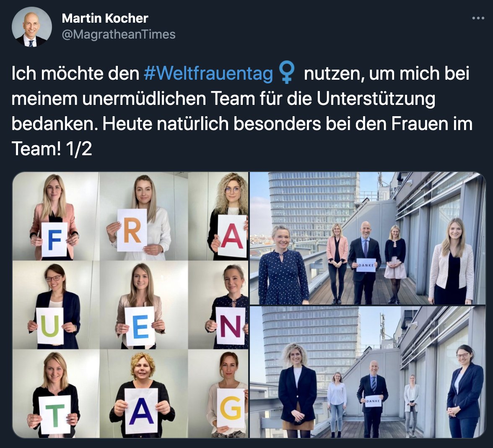Click the female sign emoji after the hashtag
This screenshot has width=493, height=448.
tap(287, 73)
